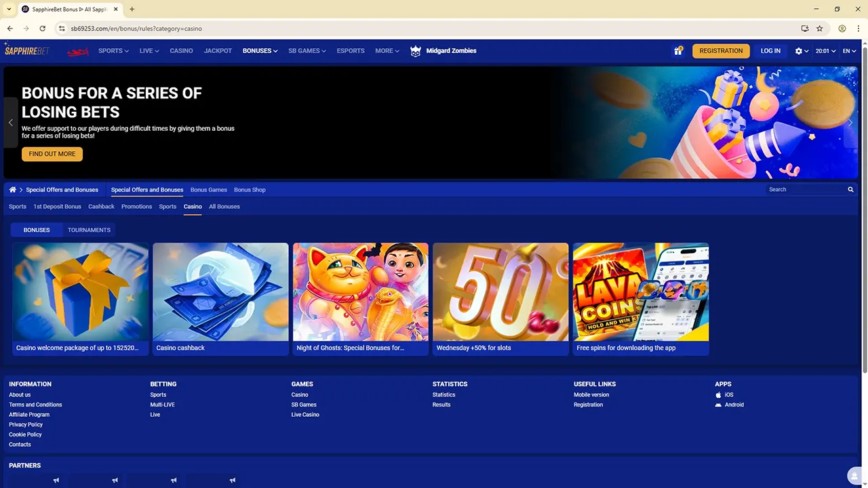Go to previous banner slide
This screenshot has height=488, width=868.
click(x=10, y=123)
